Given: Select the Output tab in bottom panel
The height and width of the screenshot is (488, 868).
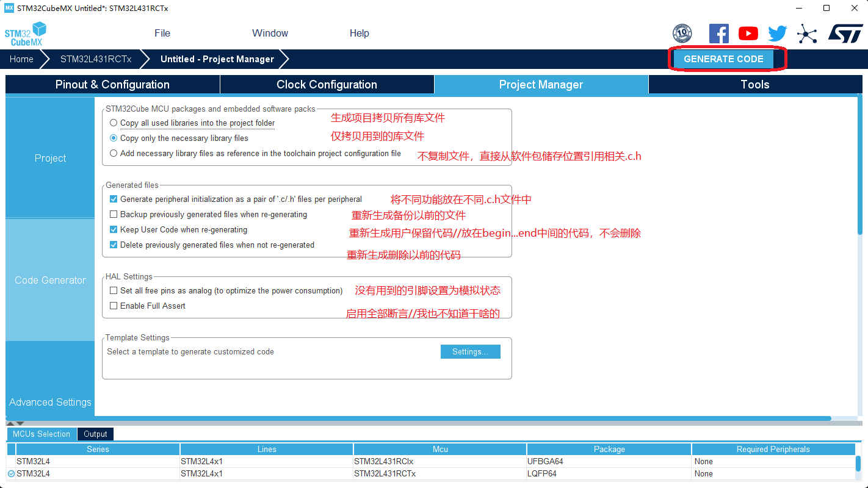Looking at the screenshot, I should click(95, 434).
